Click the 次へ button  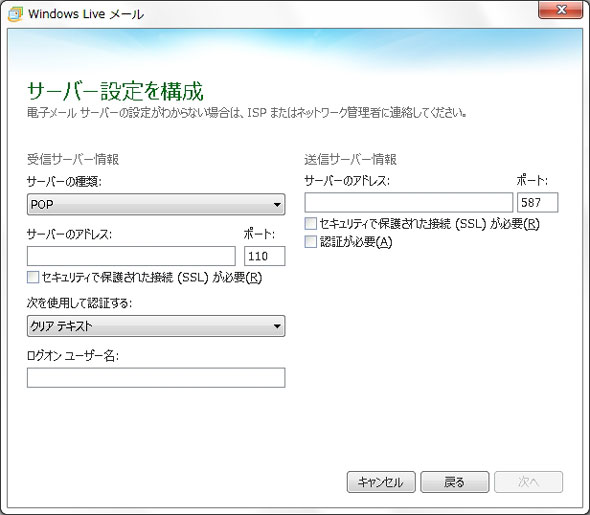pyautogui.click(x=528, y=482)
